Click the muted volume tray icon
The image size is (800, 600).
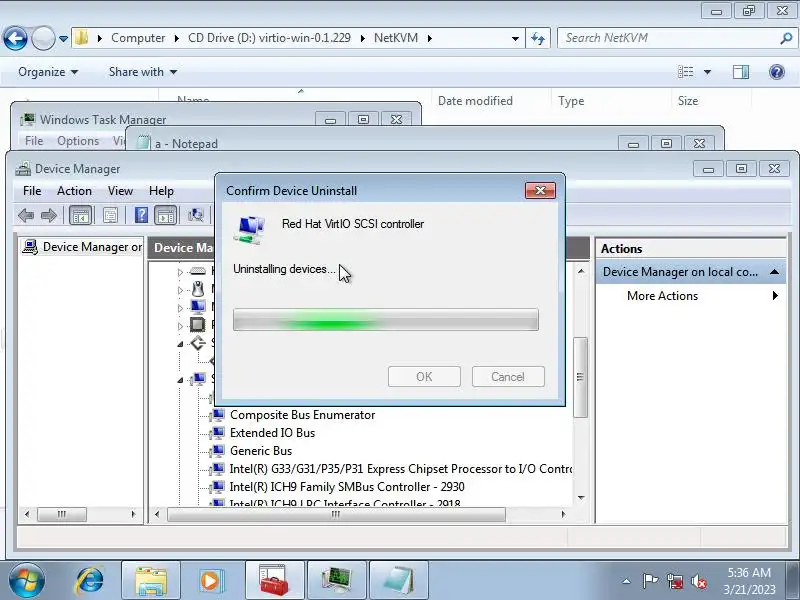(698, 581)
